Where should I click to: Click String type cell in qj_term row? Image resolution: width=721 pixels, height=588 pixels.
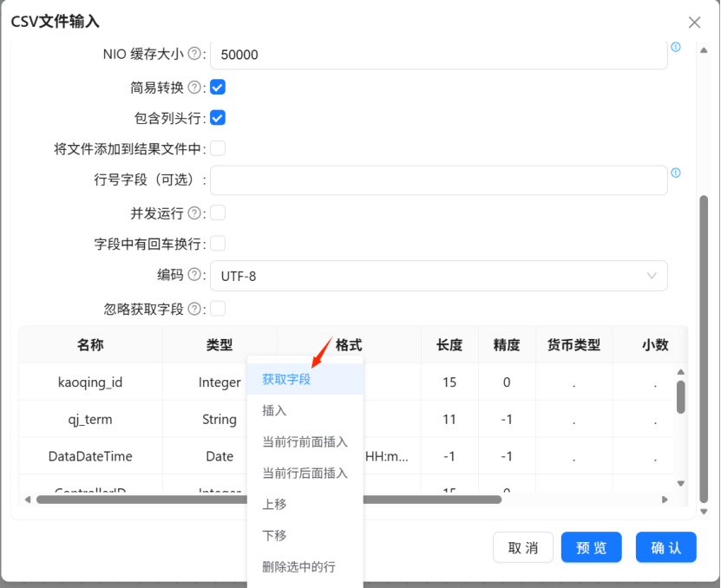pos(220,419)
